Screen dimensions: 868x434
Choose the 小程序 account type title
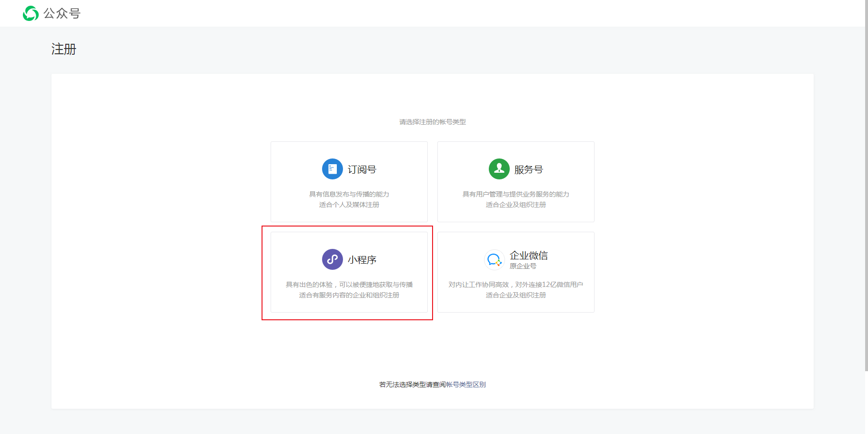pyautogui.click(x=362, y=260)
